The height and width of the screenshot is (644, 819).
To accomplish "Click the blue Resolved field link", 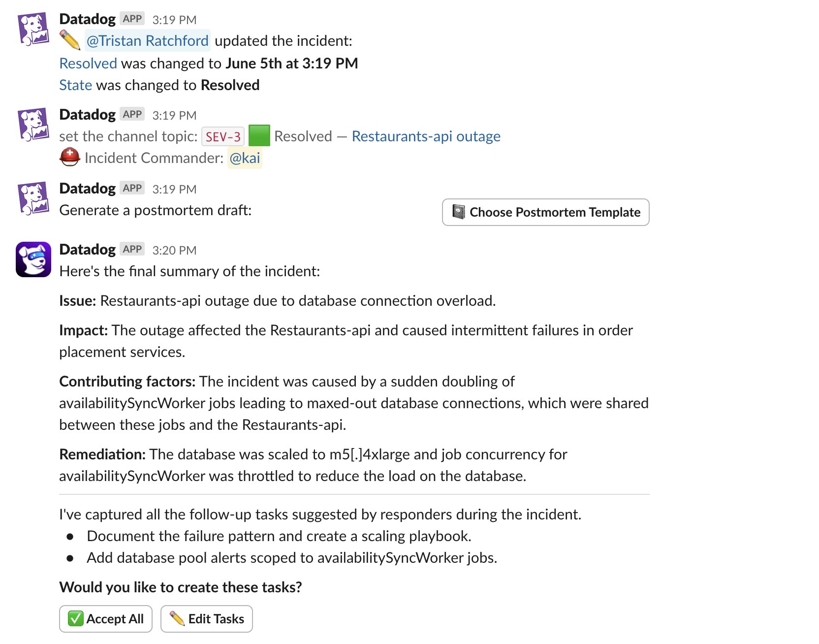I will pos(88,63).
